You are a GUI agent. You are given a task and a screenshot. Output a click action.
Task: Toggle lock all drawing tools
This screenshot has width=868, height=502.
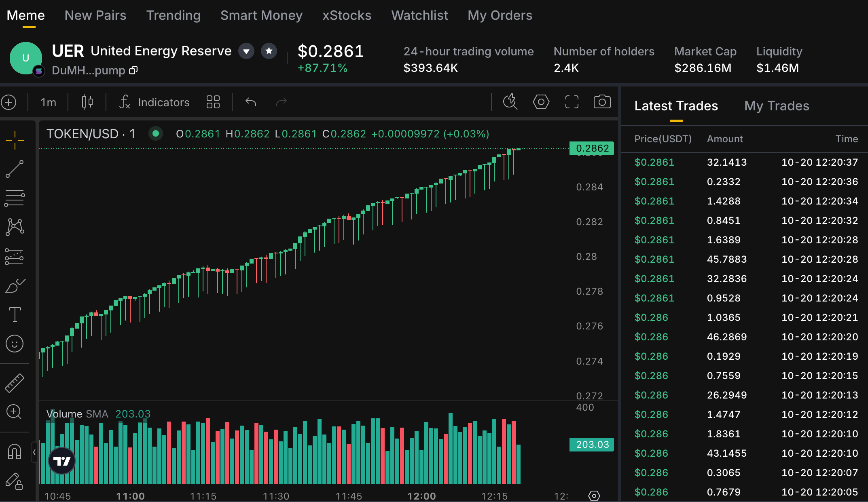pyautogui.click(x=14, y=481)
